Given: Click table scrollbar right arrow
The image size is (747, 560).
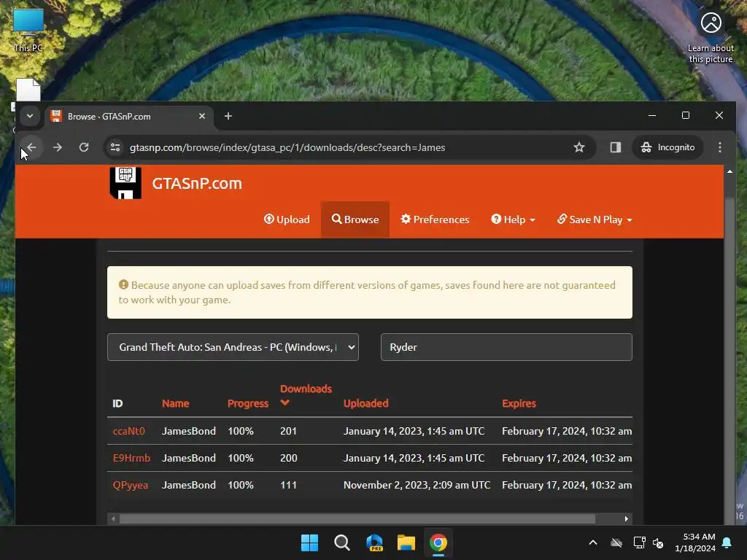Looking at the screenshot, I should [627, 519].
